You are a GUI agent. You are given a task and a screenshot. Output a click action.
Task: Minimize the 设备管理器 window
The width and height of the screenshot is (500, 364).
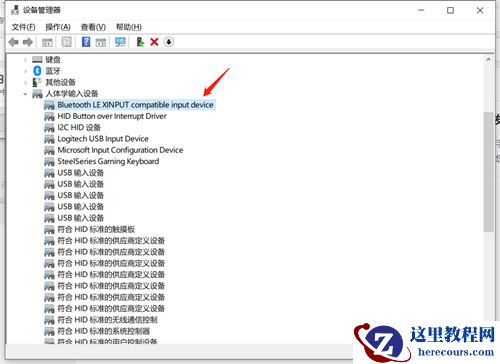coord(421,10)
